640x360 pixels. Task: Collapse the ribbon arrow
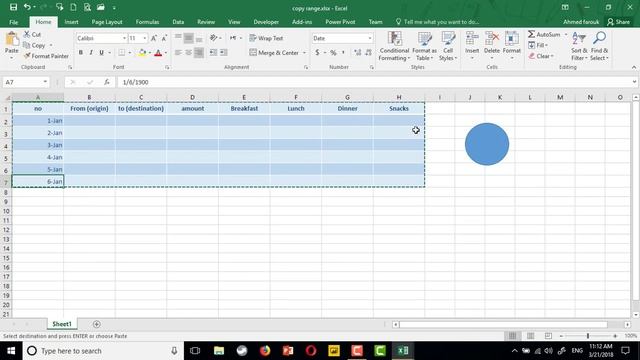point(634,67)
